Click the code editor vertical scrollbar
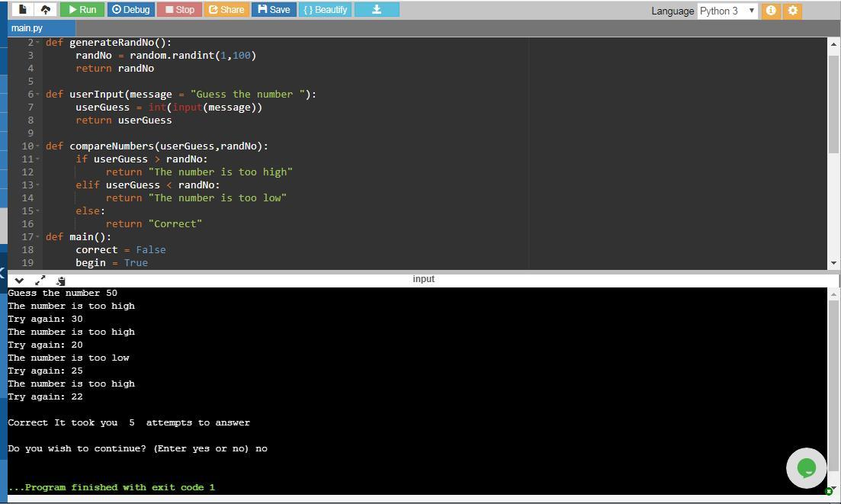The height and width of the screenshot is (504, 841). pyautogui.click(x=833, y=107)
